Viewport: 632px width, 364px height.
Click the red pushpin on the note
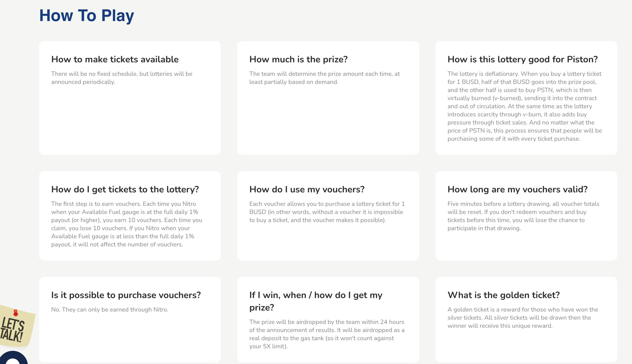(x=15, y=313)
